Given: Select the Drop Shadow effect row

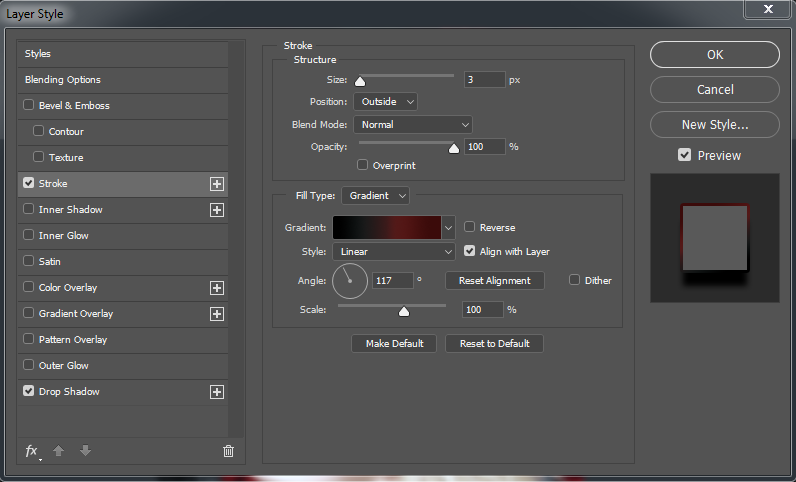Looking at the screenshot, I should 123,392.
